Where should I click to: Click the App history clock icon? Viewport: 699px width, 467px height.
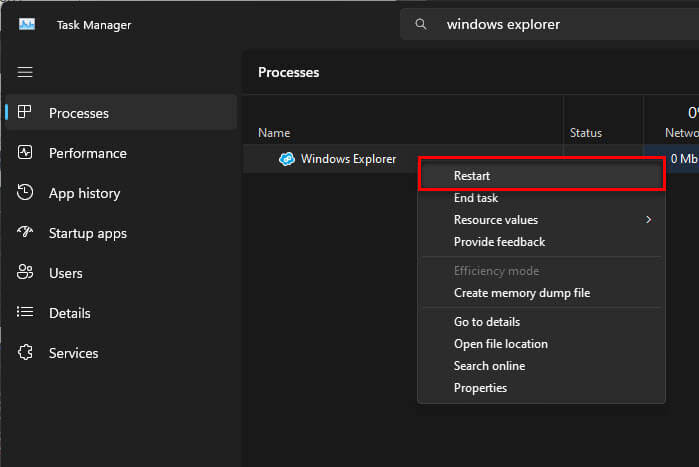[x=25, y=192]
